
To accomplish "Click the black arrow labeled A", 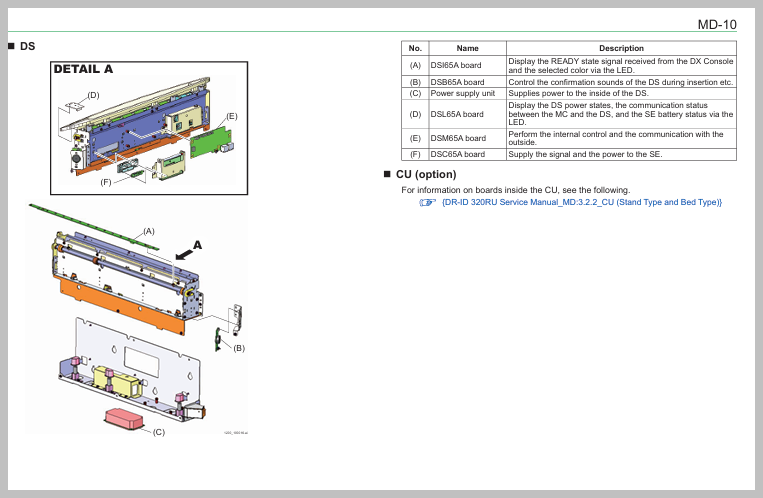I will 185,254.
